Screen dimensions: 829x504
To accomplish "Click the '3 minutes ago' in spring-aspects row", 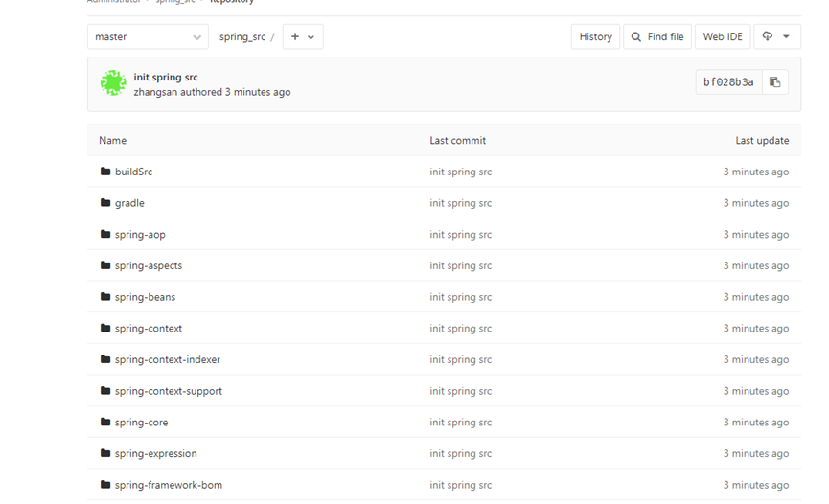I will tap(756, 265).
